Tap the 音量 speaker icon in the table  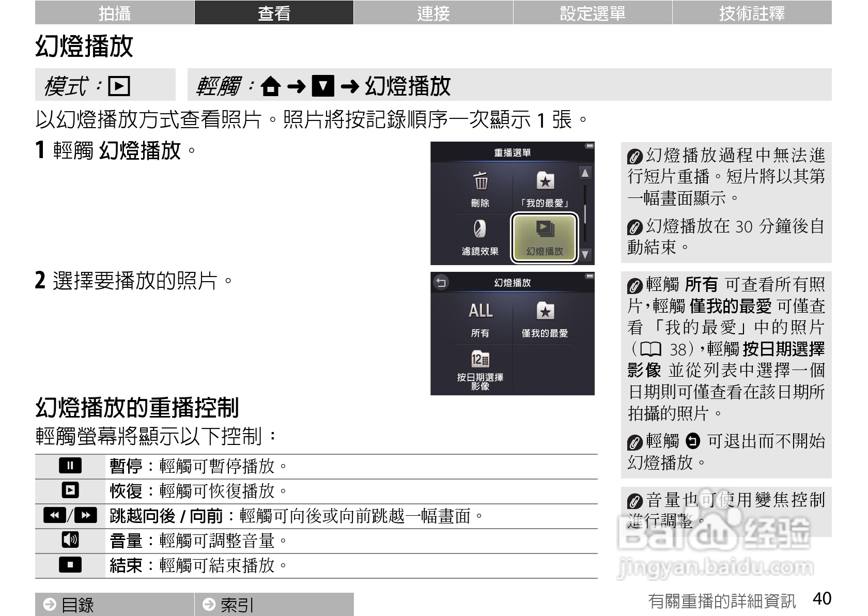tap(70, 540)
